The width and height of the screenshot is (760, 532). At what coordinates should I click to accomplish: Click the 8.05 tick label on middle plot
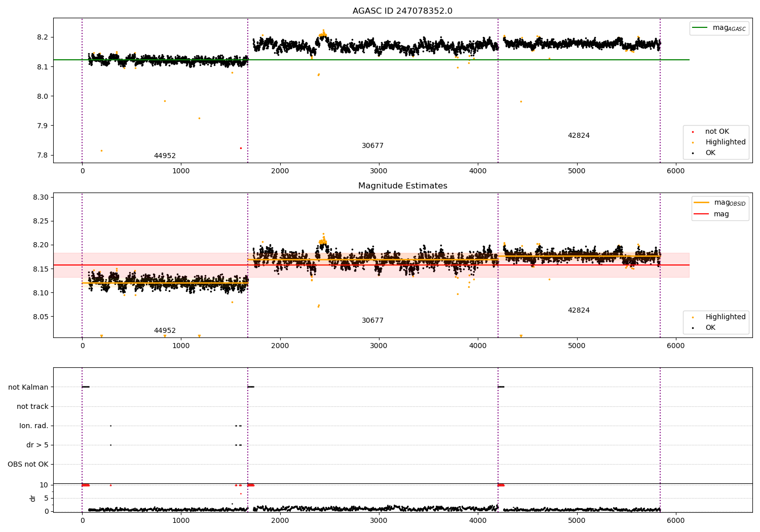[x=41, y=317]
